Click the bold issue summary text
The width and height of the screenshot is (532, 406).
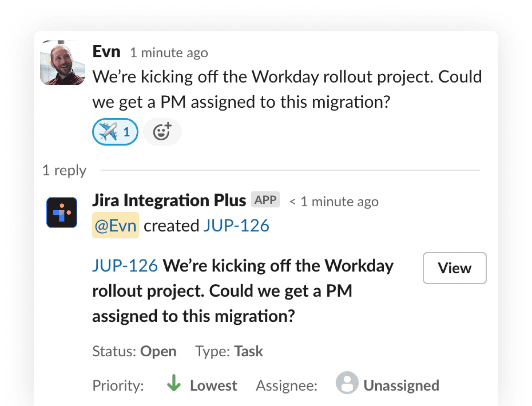243,291
